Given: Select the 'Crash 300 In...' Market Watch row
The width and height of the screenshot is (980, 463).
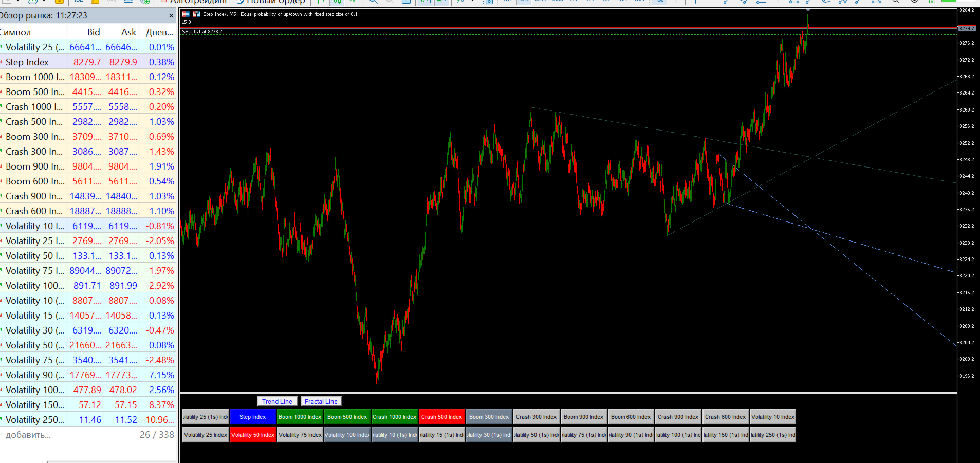Looking at the screenshot, I should pyautogui.click(x=88, y=151).
